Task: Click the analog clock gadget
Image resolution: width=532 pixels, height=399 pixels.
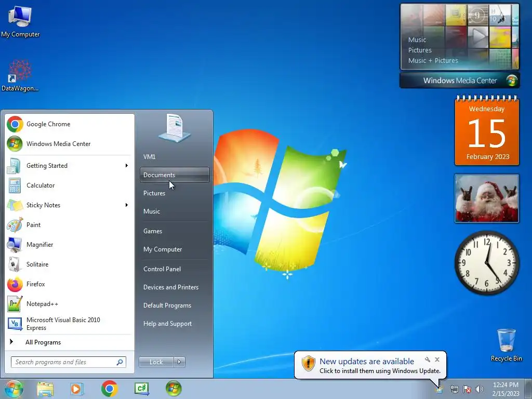Action: pos(487,262)
